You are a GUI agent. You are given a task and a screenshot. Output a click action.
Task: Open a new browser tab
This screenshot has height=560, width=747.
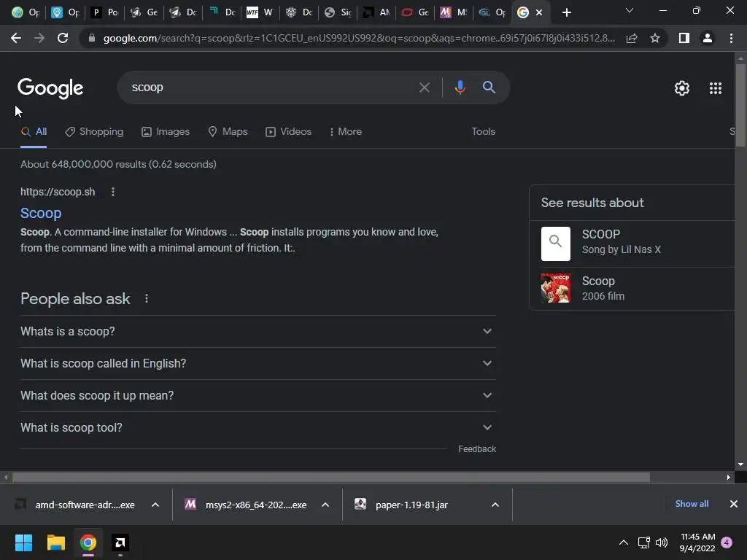pos(566,12)
